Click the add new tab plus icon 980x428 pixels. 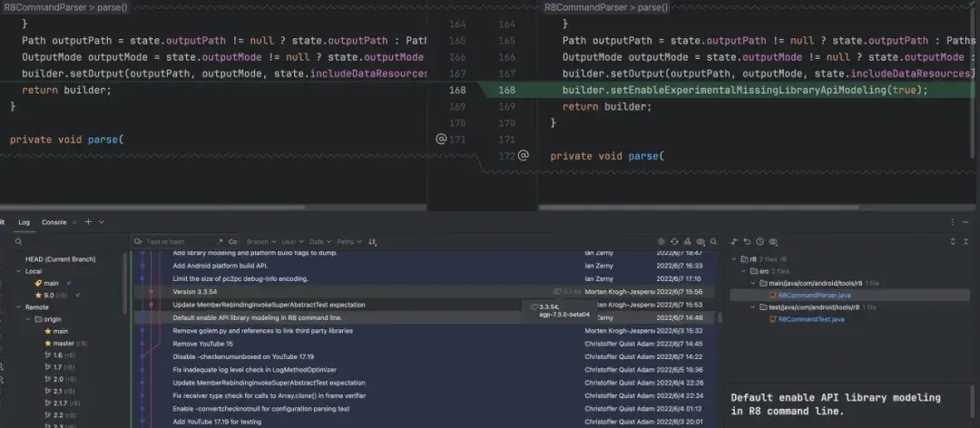(88, 222)
